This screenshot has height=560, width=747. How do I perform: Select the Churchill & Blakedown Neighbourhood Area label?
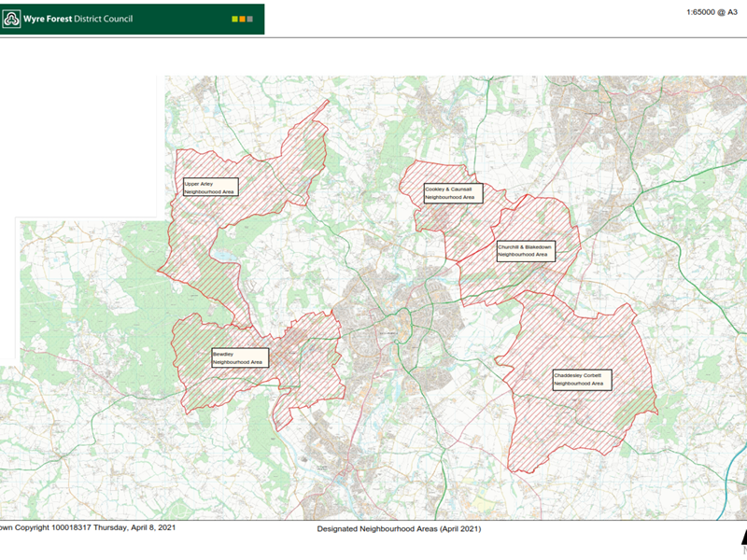tap(525, 250)
